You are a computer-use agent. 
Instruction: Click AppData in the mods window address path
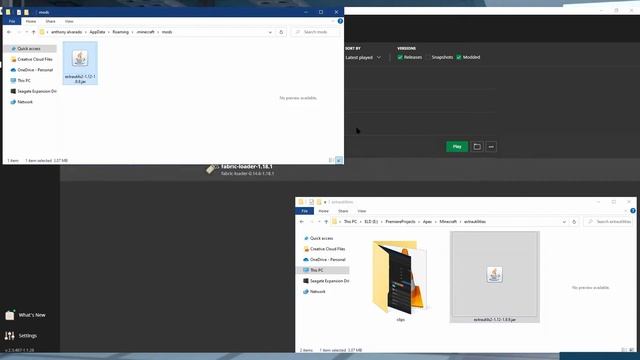tap(97, 32)
